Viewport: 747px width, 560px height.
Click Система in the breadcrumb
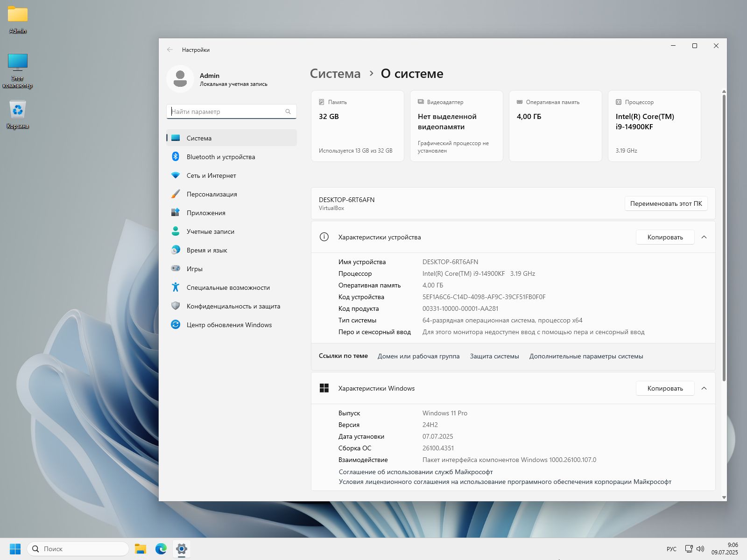pyautogui.click(x=335, y=74)
